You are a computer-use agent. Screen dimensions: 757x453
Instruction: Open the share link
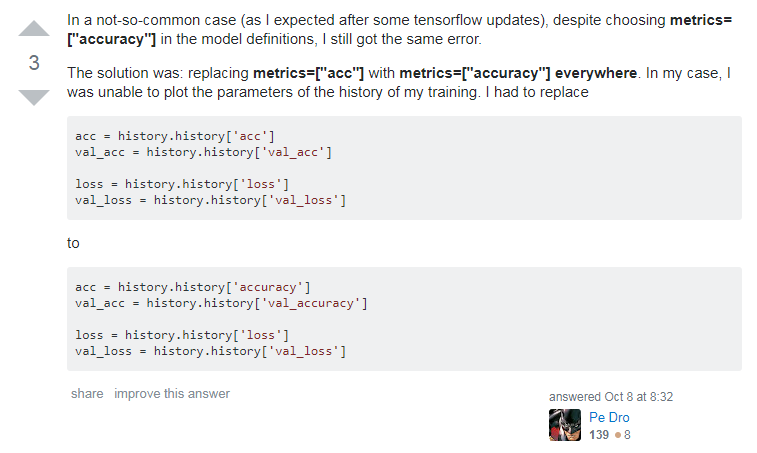click(87, 394)
